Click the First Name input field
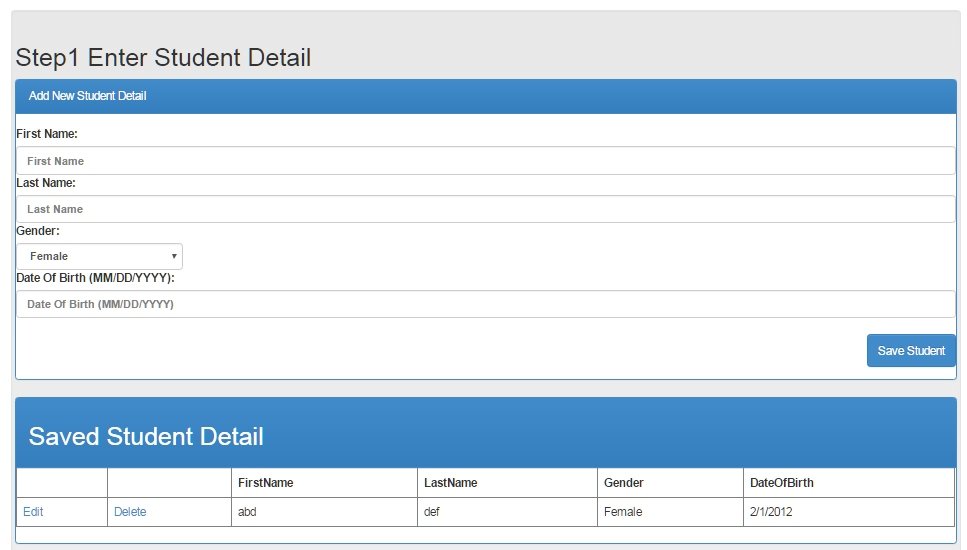The image size is (967, 550). [x=485, y=161]
